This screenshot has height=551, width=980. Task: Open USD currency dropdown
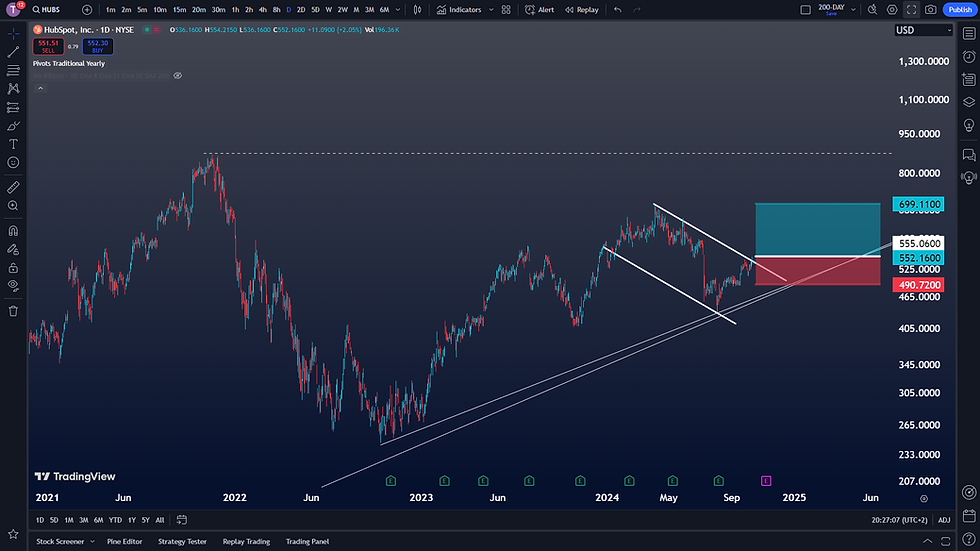923,30
